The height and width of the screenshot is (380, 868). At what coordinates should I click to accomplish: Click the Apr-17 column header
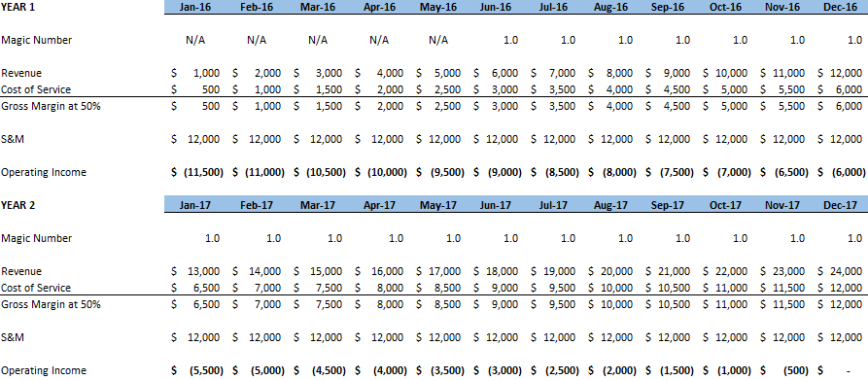pyautogui.click(x=380, y=205)
